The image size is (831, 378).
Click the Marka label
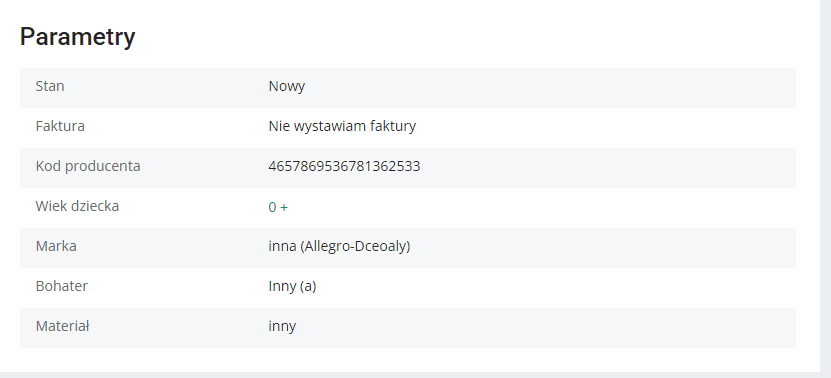click(x=56, y=246)
